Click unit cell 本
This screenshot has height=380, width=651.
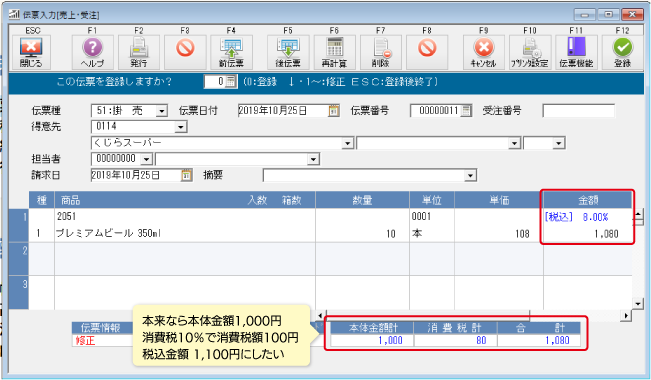pos(417,234)
